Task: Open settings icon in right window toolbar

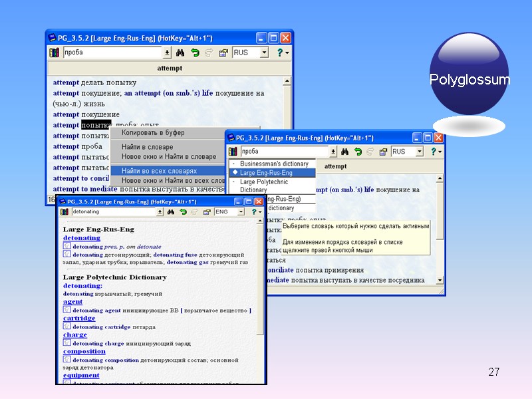Action: pos(383,152)
